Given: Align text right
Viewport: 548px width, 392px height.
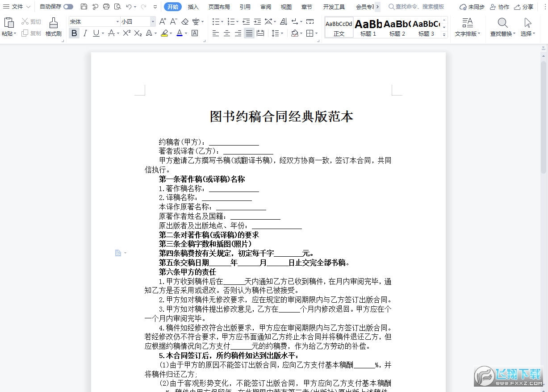Looking at the screenshot, I should pos(238,33).
